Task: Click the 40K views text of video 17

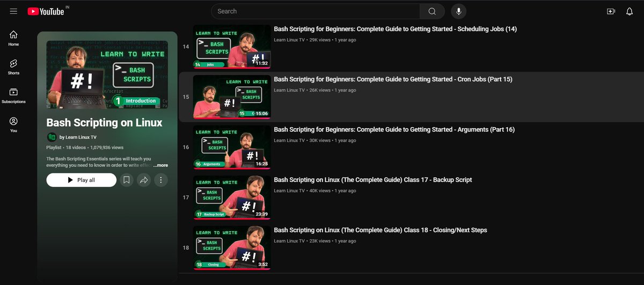Action: (x=320, y=191)
